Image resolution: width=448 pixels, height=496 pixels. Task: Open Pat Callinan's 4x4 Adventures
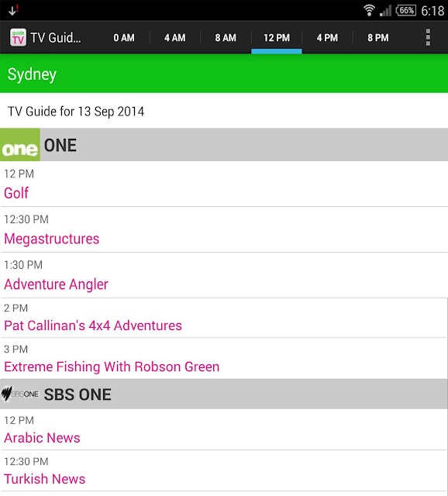(x=224, y=318)
